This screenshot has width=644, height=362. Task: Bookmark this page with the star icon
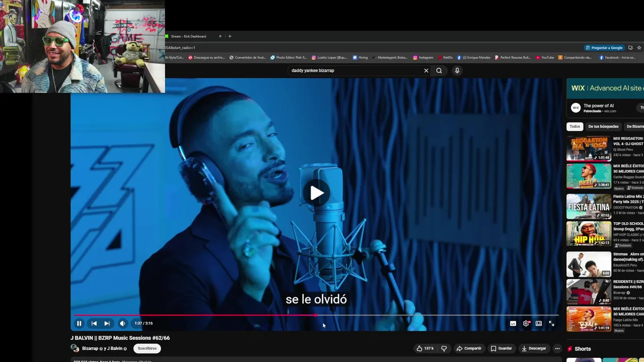pyautogui.click(x=639, y=48)
